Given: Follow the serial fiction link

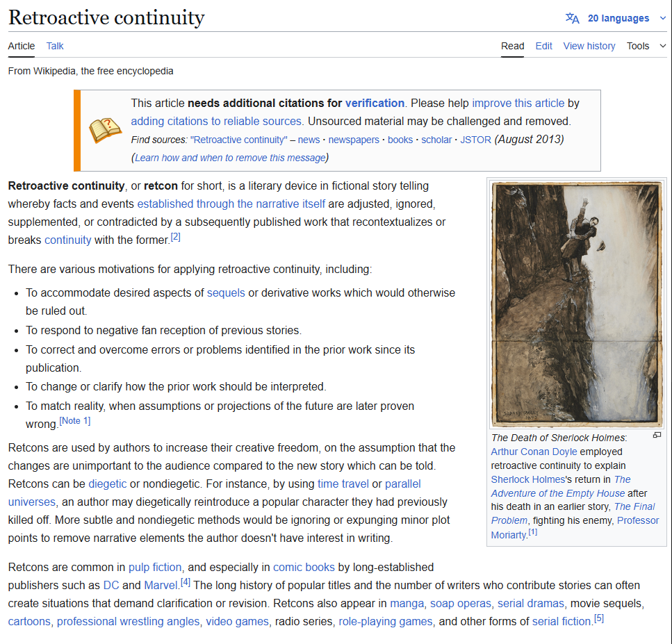Looking at the screenshot, I should tap(561, 621).
